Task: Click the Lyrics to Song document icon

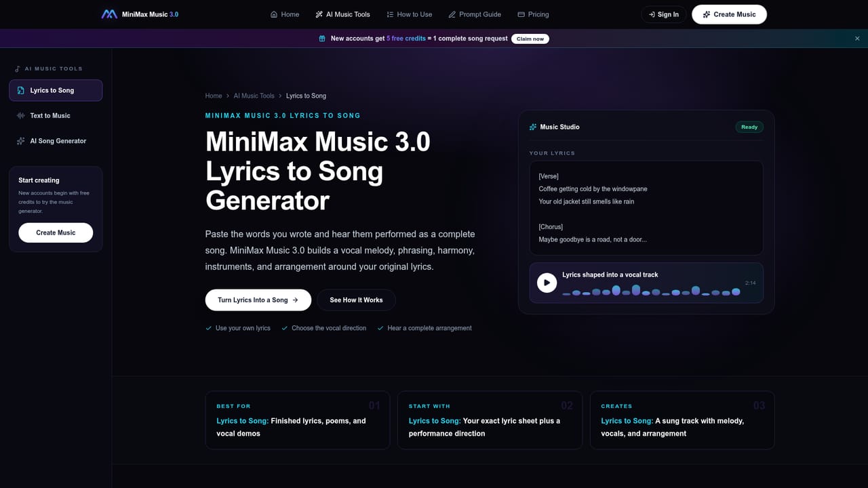Action: tap(21, 90)
